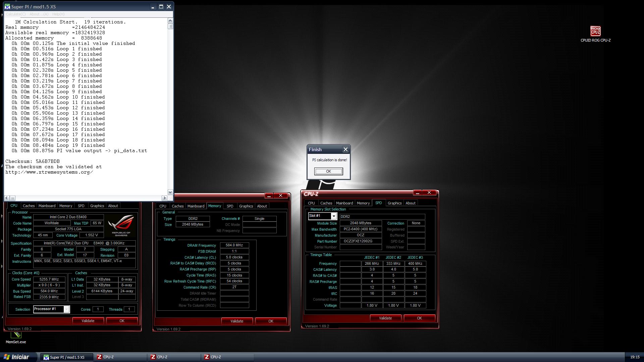Close the Finish dialog
The image size is (644, 362).
click(345, 149)
